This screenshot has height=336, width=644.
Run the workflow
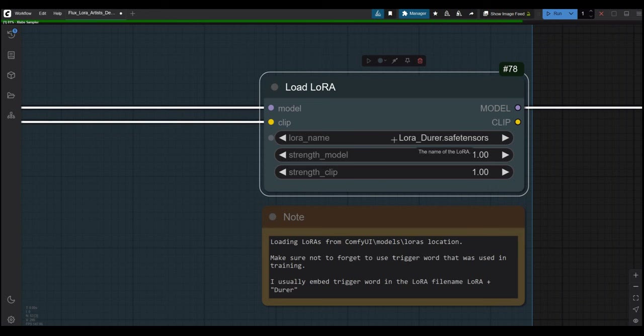(554, 14)
